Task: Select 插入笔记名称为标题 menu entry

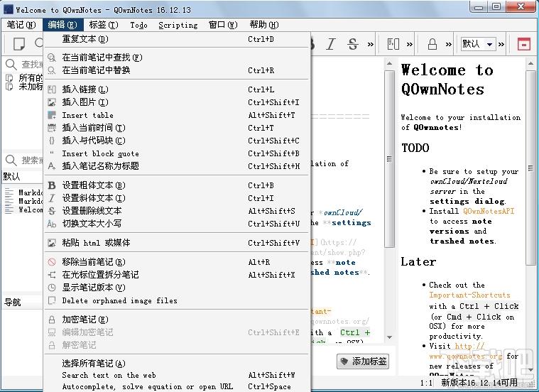Action: click(177, 166)
